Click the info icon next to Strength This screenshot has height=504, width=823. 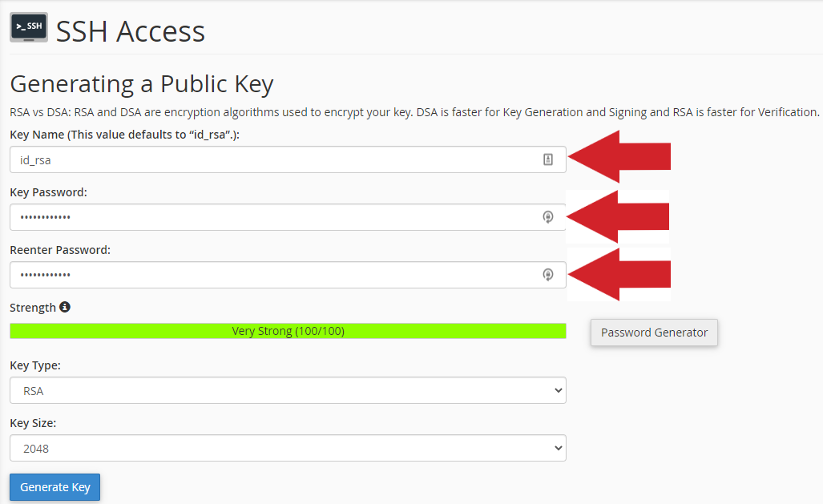64,307
